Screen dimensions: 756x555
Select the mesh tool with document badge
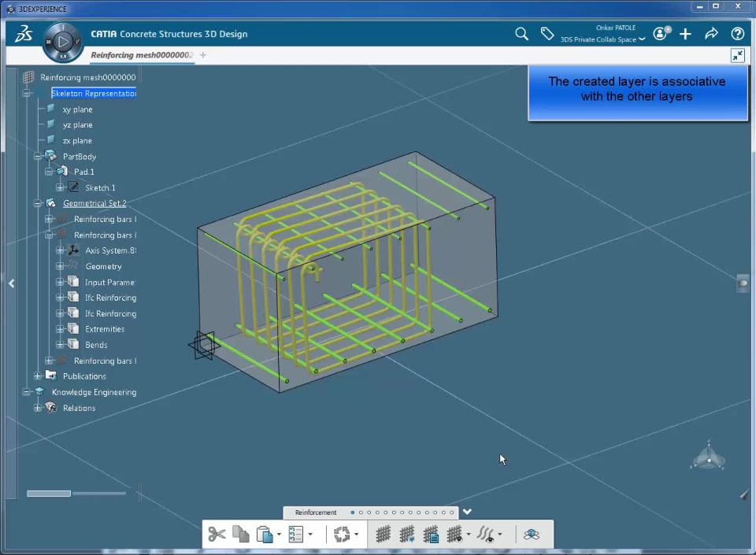(431, 535)
